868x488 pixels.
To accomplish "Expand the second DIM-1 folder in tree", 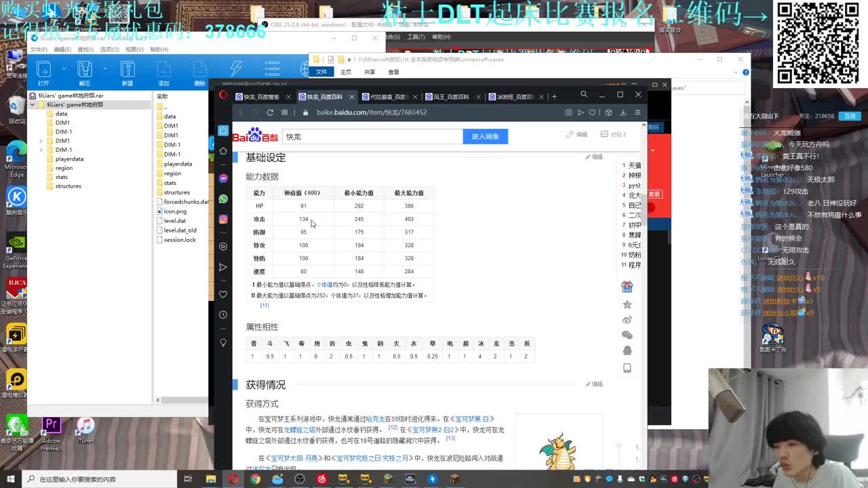I will pyautogui.click(x=41, y=150).
